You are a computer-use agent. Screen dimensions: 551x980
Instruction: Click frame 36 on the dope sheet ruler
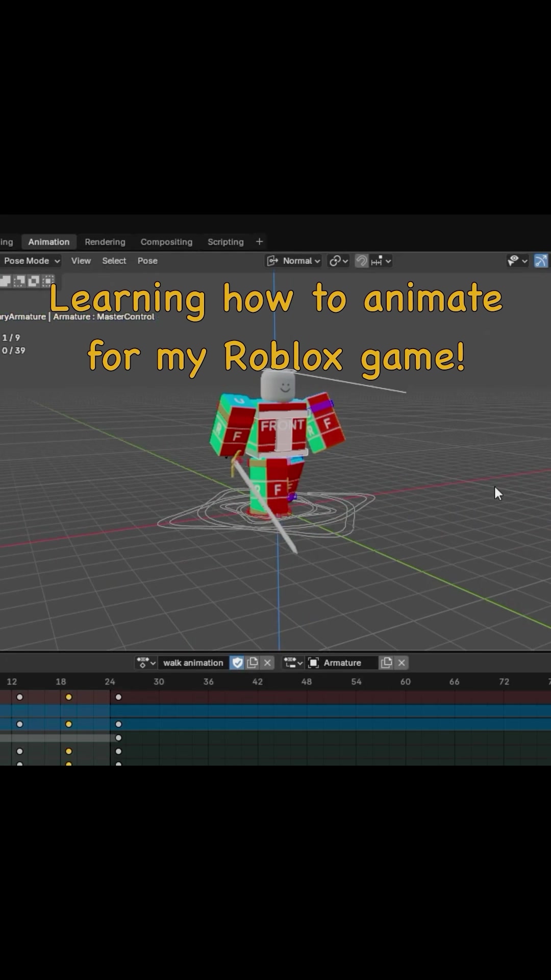tap(208, 681)
